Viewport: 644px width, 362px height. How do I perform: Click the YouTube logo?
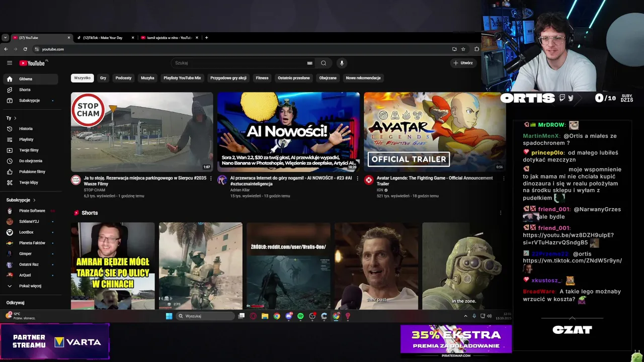(32, 63)
